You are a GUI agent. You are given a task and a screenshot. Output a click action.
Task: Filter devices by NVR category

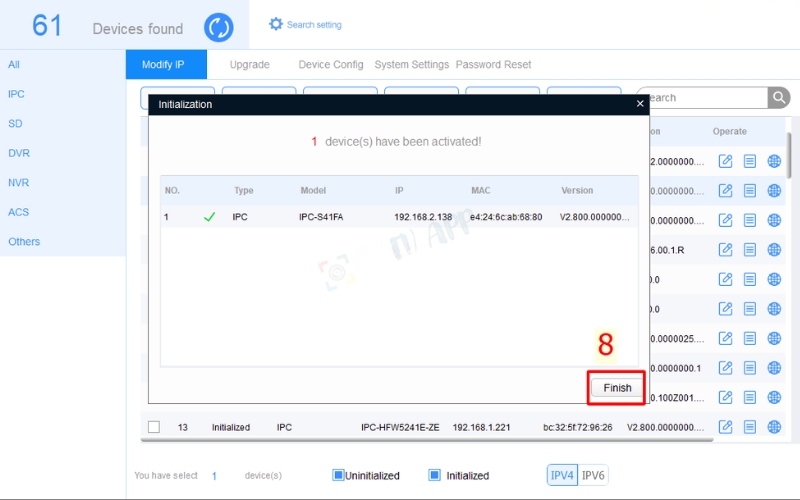(18, 183)
